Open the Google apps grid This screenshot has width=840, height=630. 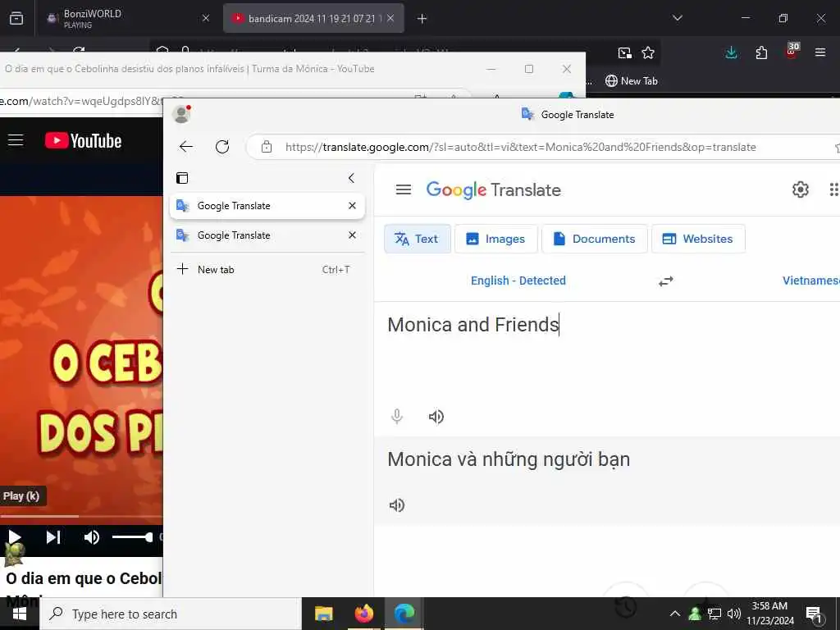834,189
